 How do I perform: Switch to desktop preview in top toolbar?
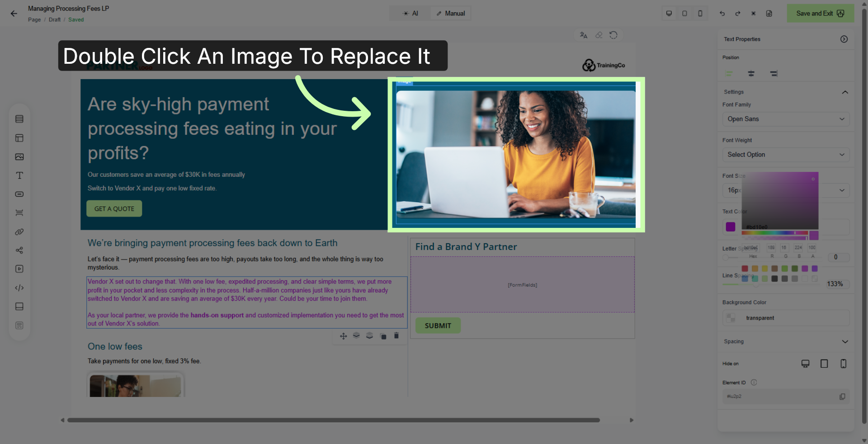pyautogui.click(x=669, y=14)
